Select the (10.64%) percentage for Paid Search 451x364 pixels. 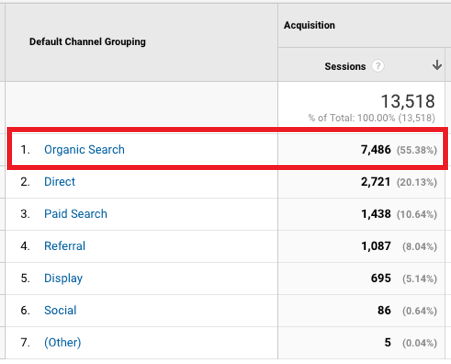pos(417,214)
